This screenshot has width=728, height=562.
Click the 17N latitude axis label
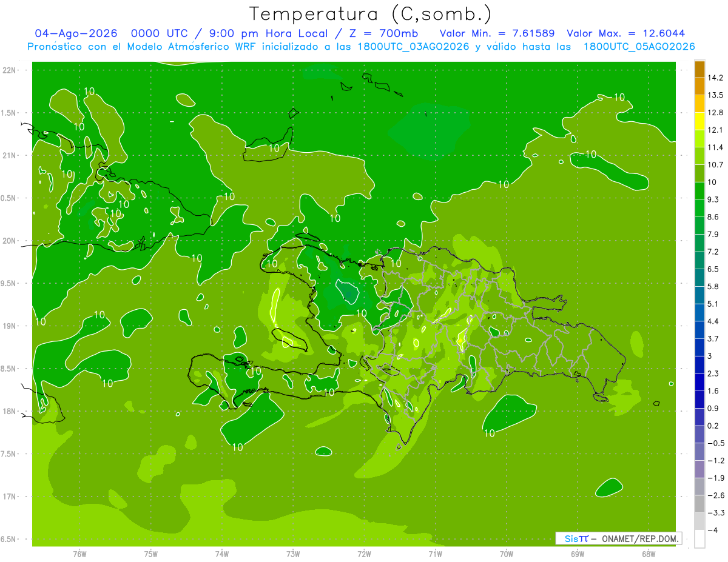click(9, 497)
